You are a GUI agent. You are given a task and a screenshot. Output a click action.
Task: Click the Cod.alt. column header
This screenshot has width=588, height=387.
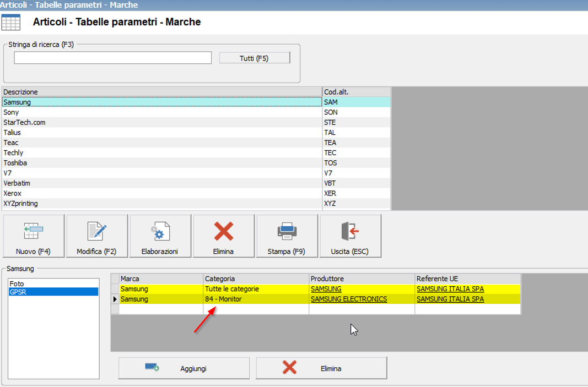click(356, 92)
